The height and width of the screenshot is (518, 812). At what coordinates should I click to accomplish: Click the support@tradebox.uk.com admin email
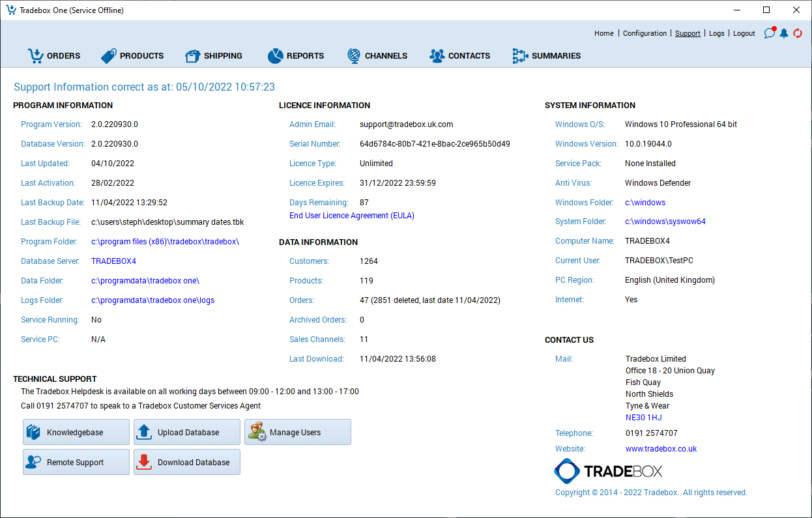(406, 124)
